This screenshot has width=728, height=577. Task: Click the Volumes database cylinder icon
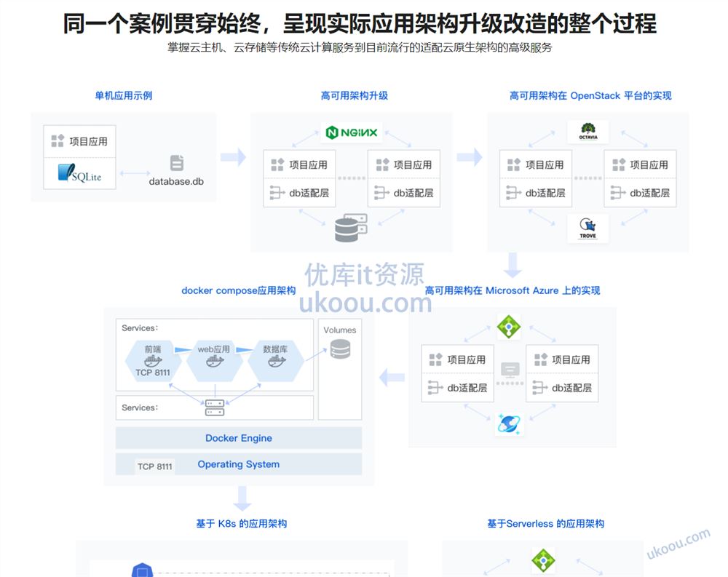click(x=340, y=349)
